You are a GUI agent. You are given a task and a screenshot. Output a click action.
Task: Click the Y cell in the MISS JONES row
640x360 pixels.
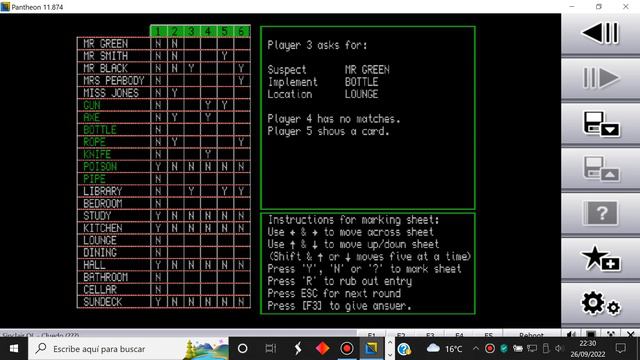pos(175,93)
